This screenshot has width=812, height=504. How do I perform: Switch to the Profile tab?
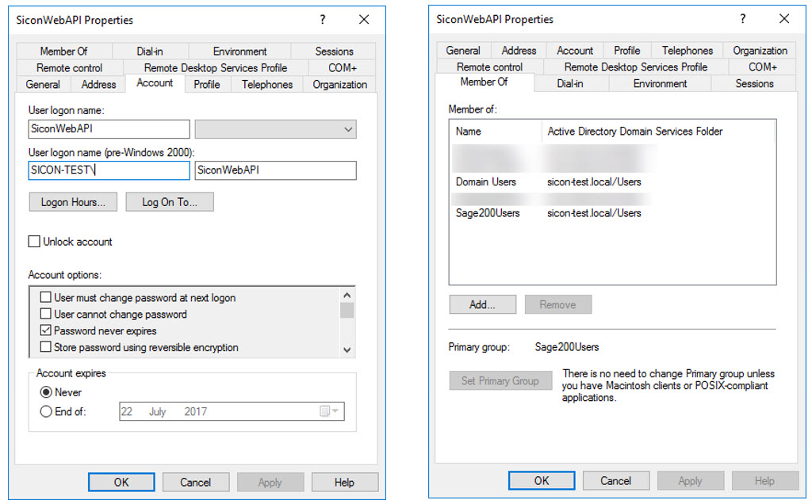click(206, 84)
